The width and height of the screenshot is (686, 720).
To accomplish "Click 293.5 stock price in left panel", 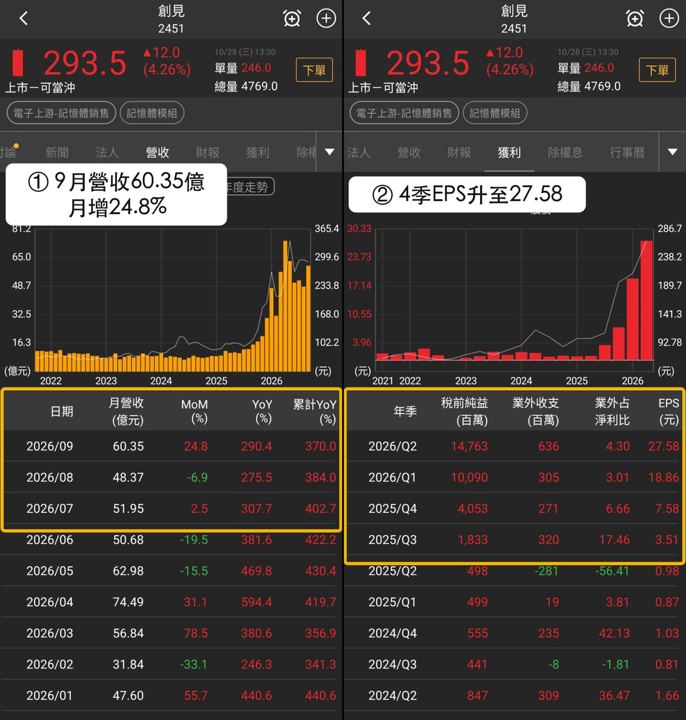I will click(x=85, y=63).
